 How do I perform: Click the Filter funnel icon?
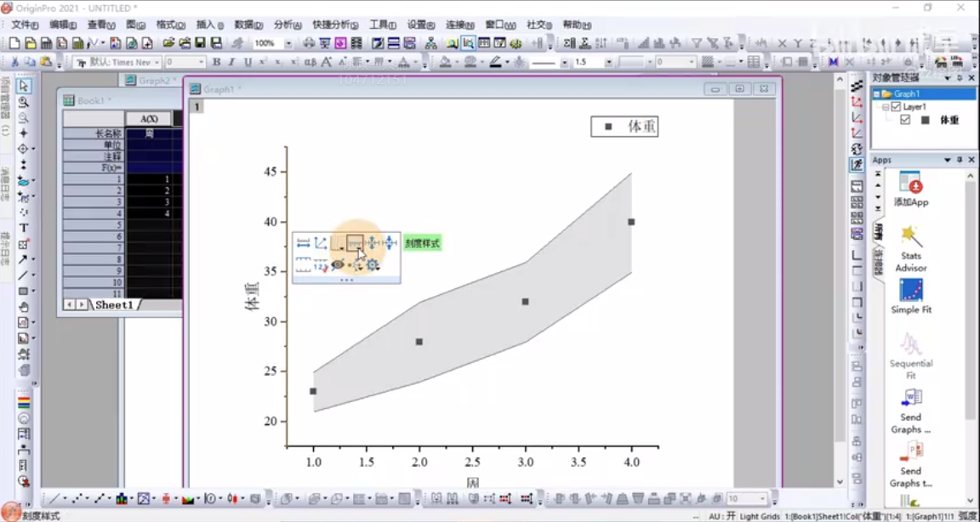[696, 43]
